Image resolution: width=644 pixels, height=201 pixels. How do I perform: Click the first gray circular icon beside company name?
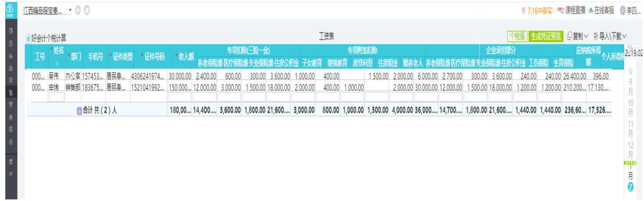tap(78, 10)
